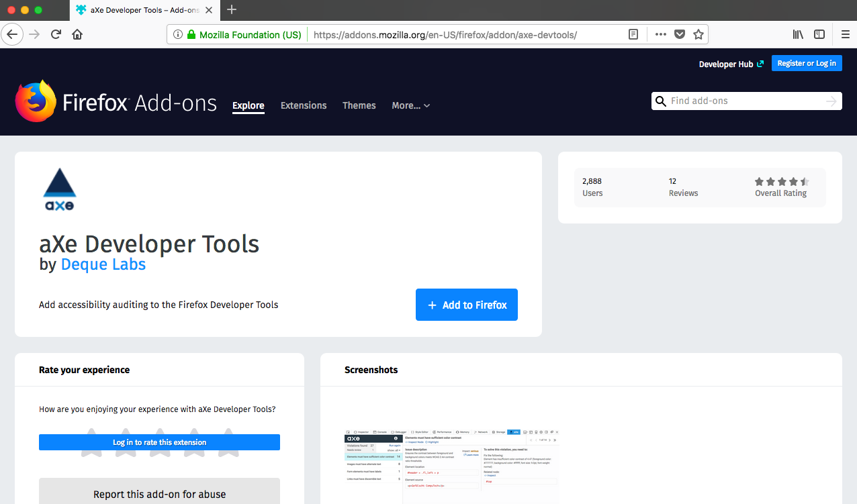The height and width of the screenshot is (504, 857).
Task: Open page actions three-dots menu
Action: [661, 34]
